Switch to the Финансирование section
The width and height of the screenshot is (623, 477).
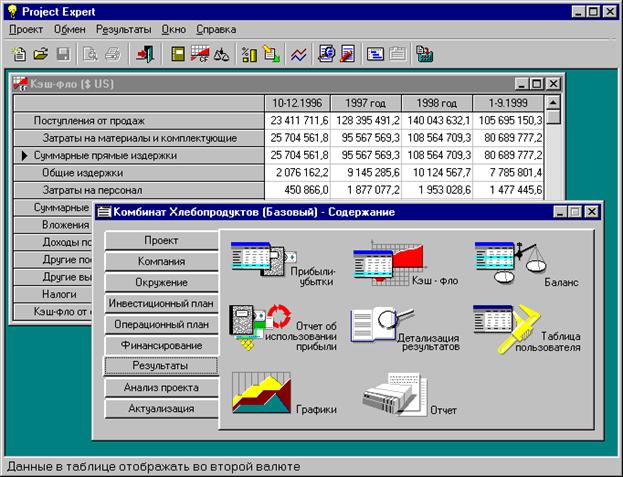pyautogui.click(x=160, y=345)
